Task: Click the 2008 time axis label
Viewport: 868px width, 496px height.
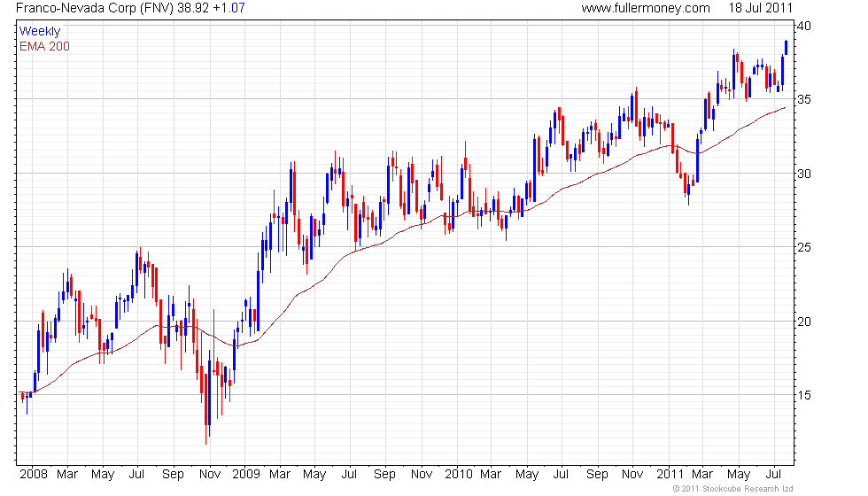Action: pyautogui.click(x=34, y=475)
